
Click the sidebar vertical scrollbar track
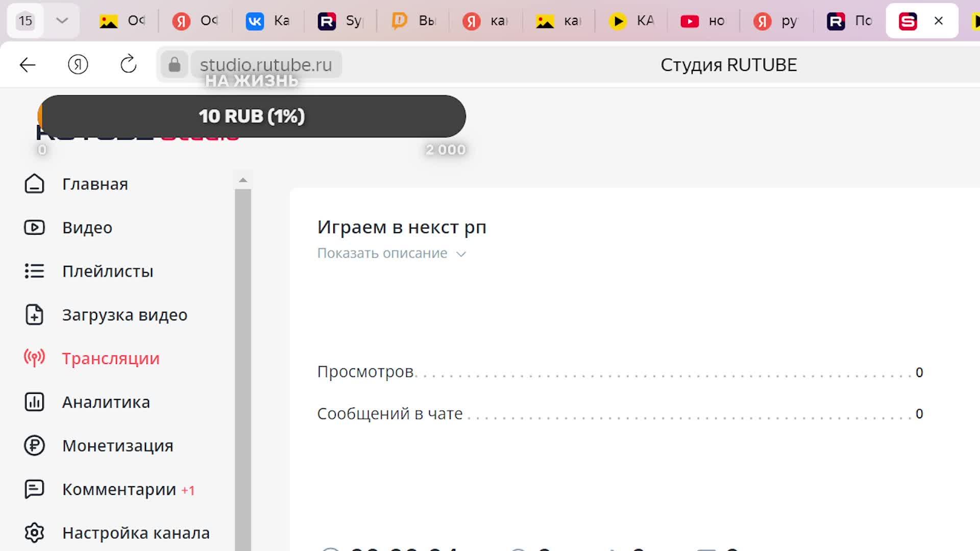coord(243,370)
